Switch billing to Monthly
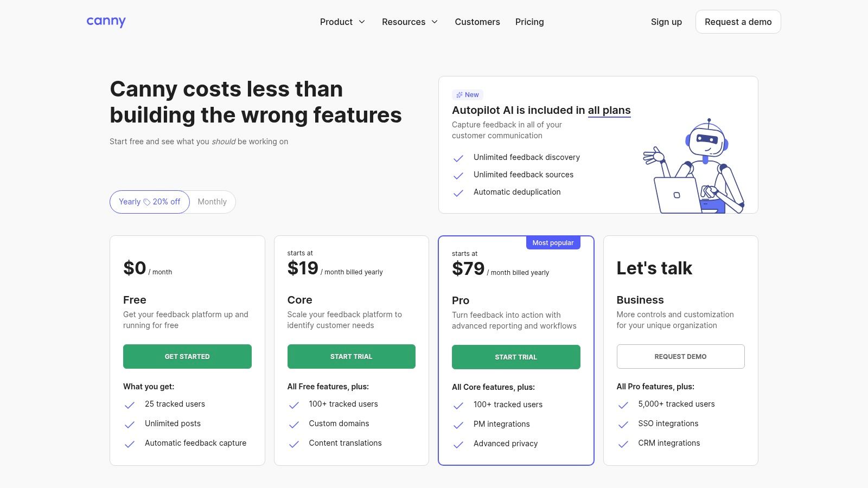This screenshot has height=488, width=868. point(212,202)
